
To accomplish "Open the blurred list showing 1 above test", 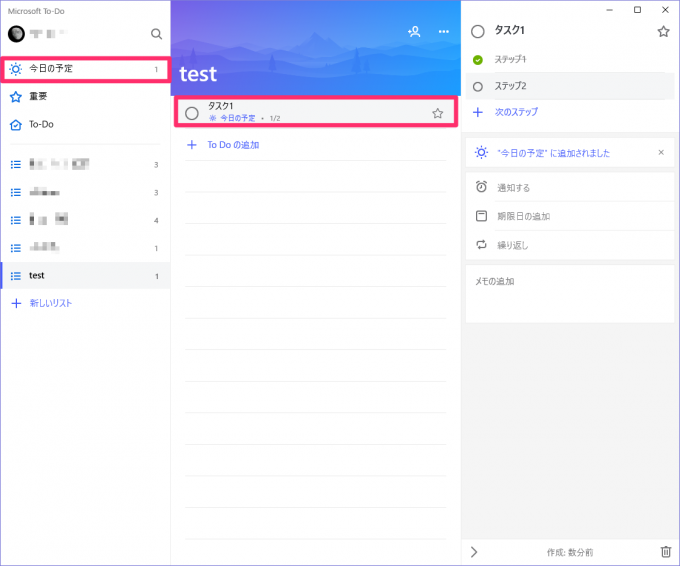I will click(x=85, y=248).
